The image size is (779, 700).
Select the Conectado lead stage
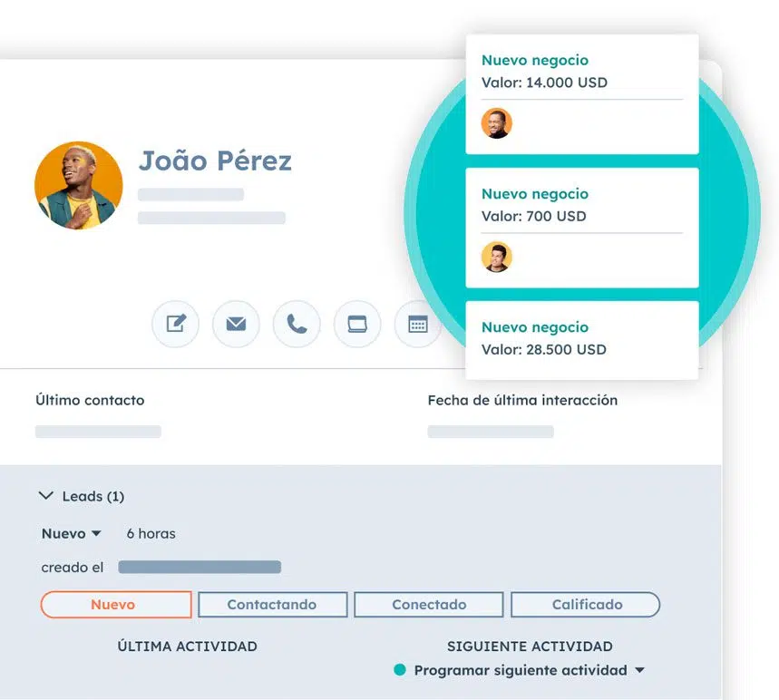click(x=429, y=605)
